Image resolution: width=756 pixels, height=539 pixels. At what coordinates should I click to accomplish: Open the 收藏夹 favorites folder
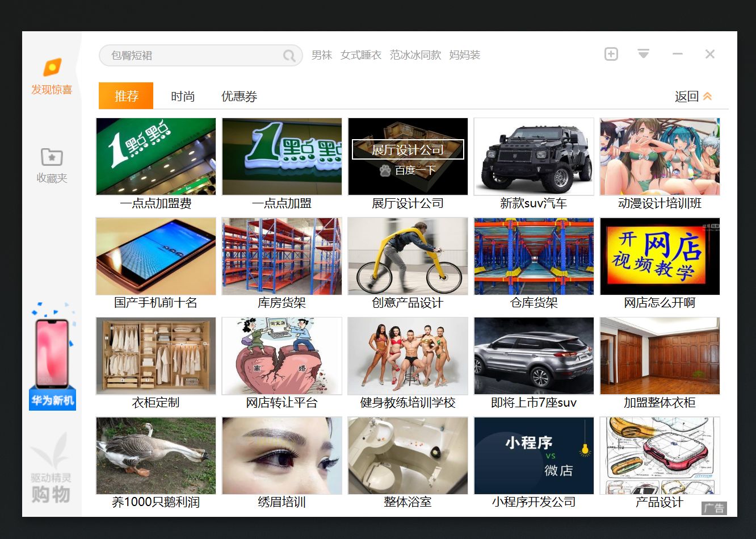52,163
